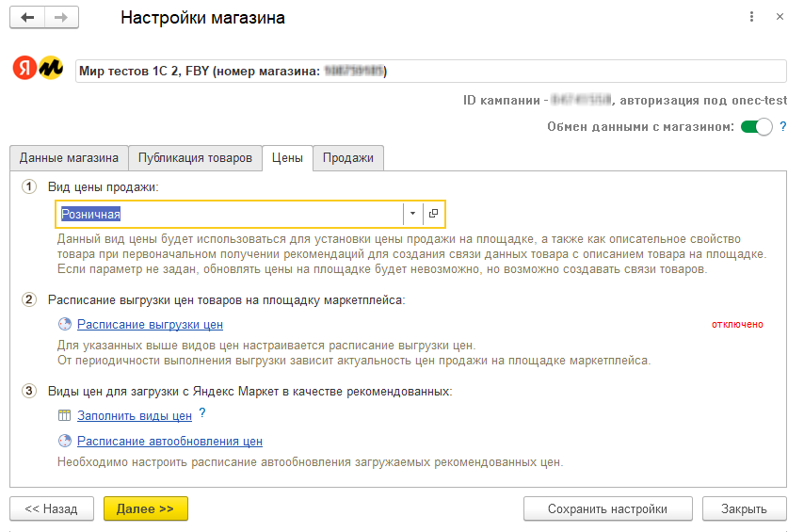
Task: Click the help mark after Заполнить виды цен
Action: click(x=201, y=414)
